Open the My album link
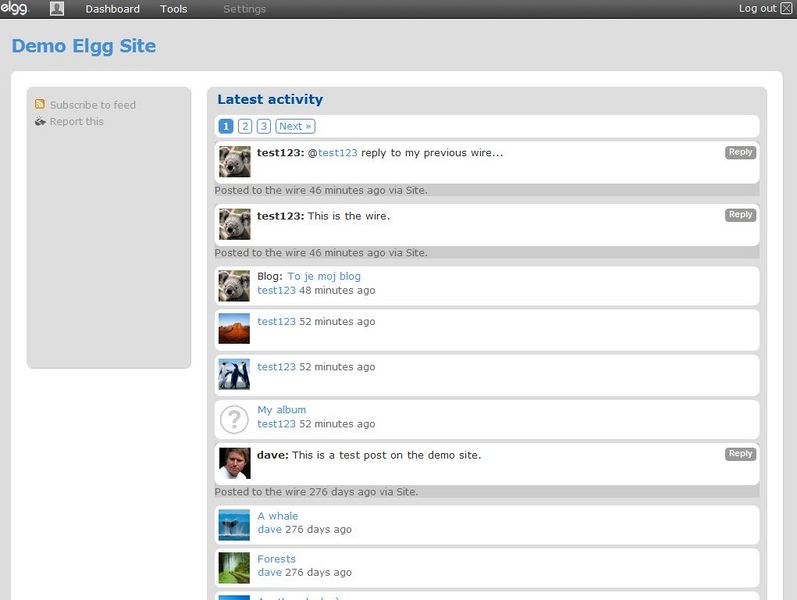This screenshot has height=600, width=797. coord(282,410)
